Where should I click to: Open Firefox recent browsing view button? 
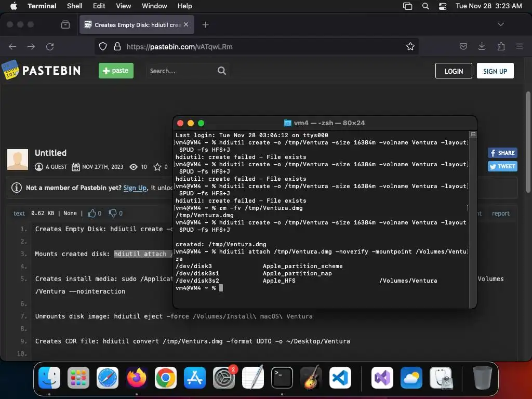pos(65,24)
